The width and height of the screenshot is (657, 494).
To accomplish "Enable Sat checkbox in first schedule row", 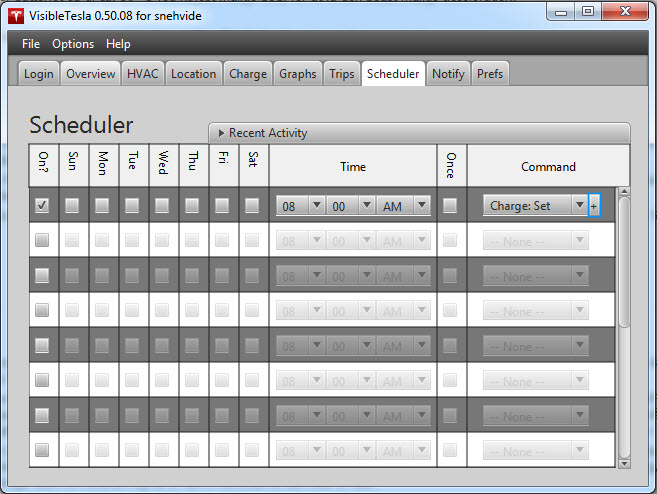I will click(x=252, y=205).
